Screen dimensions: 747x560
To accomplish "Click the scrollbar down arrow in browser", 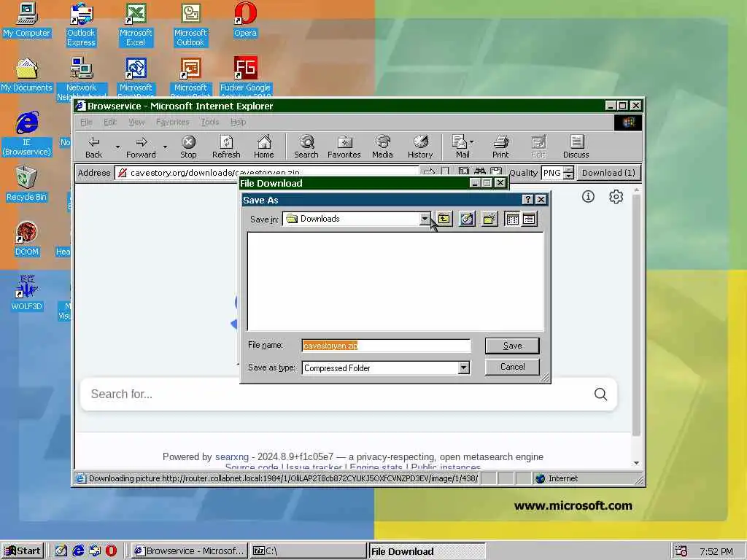I will [636, 463].
